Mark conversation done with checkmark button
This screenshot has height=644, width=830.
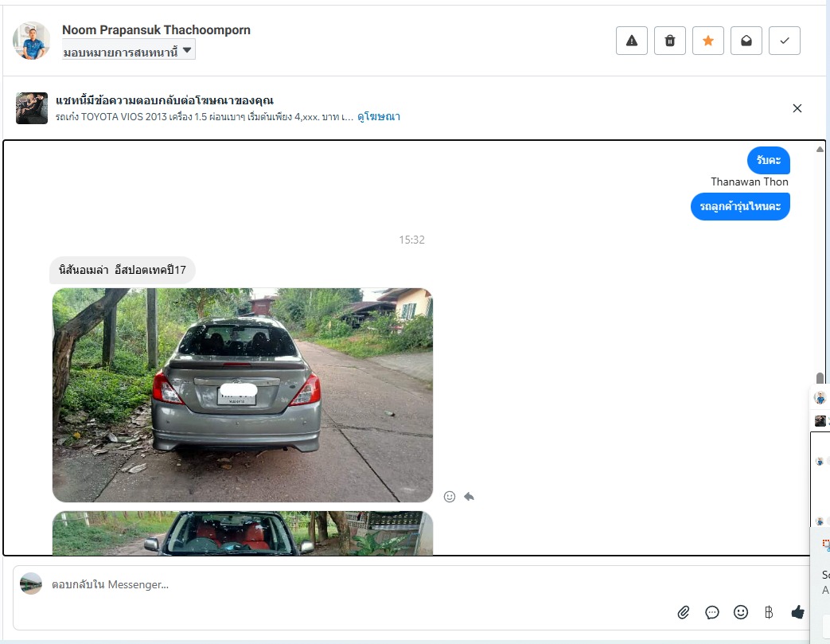[x=784, y=41]
